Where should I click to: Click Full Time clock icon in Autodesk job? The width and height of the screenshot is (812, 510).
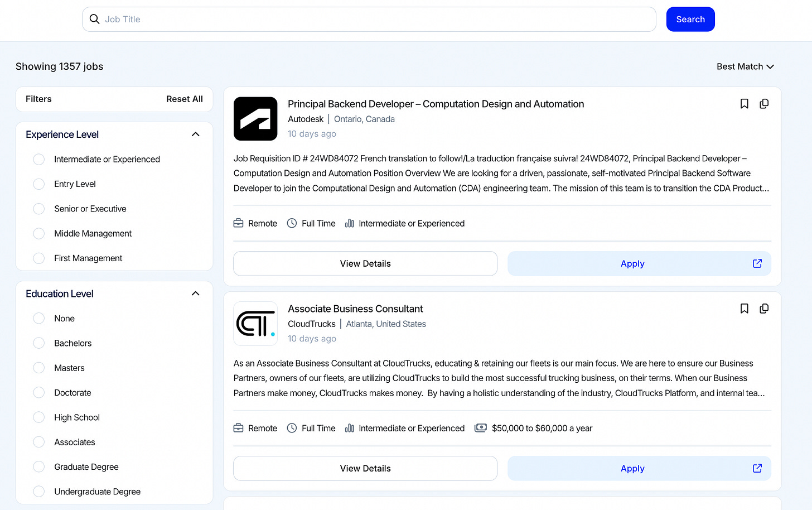pos(292,223)
